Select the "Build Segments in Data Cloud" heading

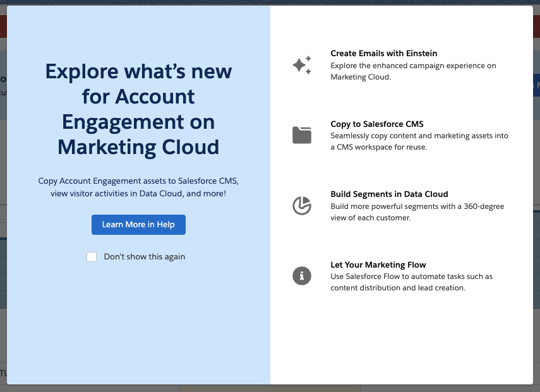389,194
